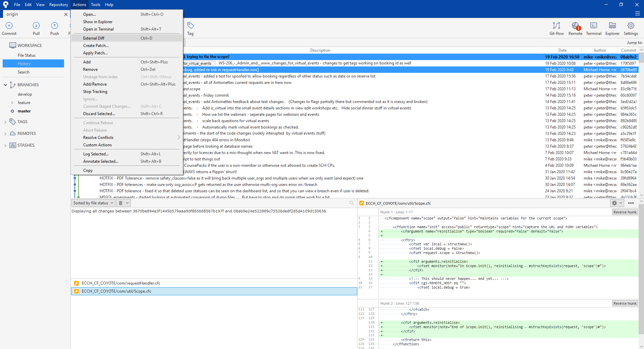Click the Commit toolbar icon

[9, 29]
